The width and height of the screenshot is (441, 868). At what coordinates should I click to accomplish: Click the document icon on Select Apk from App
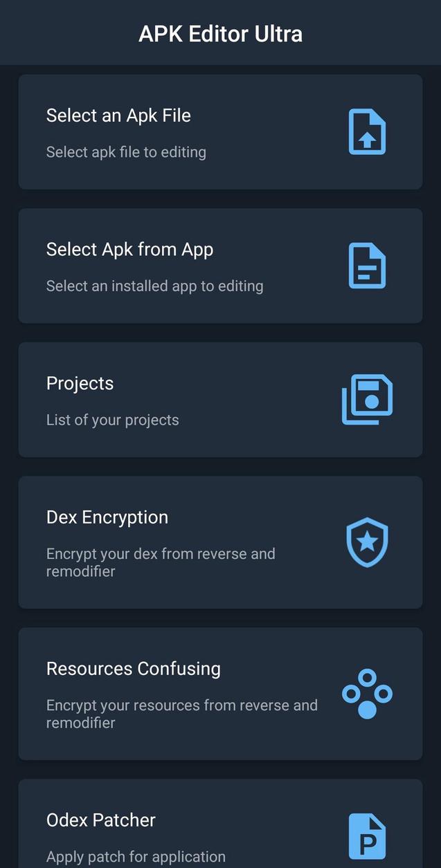[x=366, y=265]
